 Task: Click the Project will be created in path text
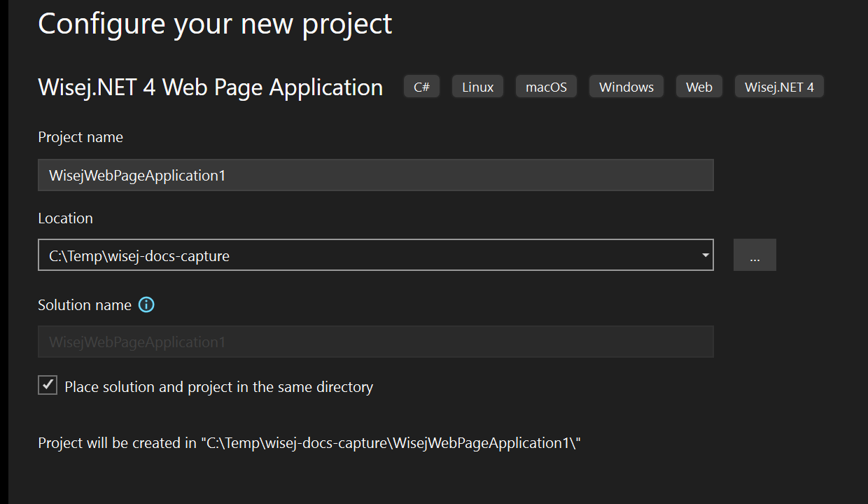(310, 443)
